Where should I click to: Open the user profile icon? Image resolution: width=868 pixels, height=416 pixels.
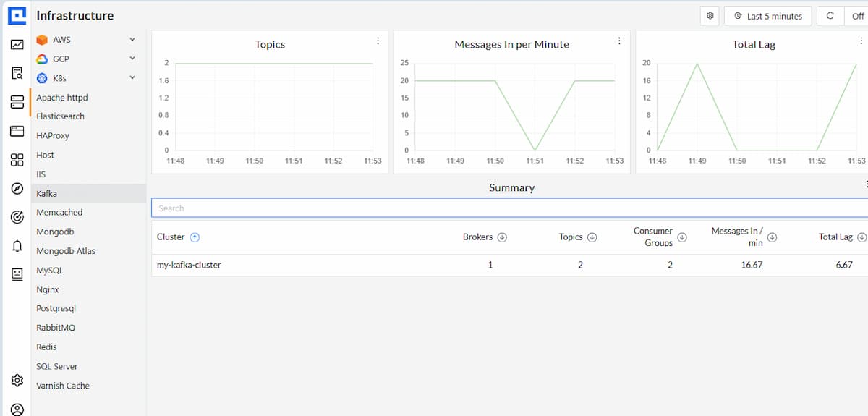click(17, 409)
